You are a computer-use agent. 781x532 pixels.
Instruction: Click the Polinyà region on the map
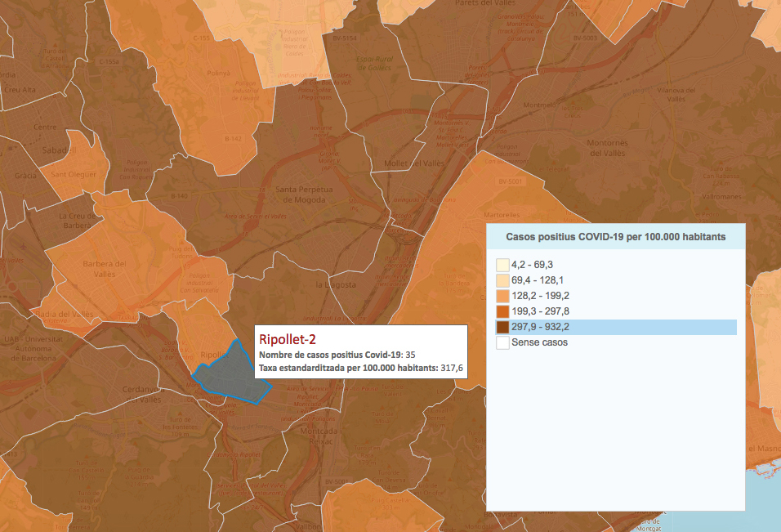tap(218, 73)
